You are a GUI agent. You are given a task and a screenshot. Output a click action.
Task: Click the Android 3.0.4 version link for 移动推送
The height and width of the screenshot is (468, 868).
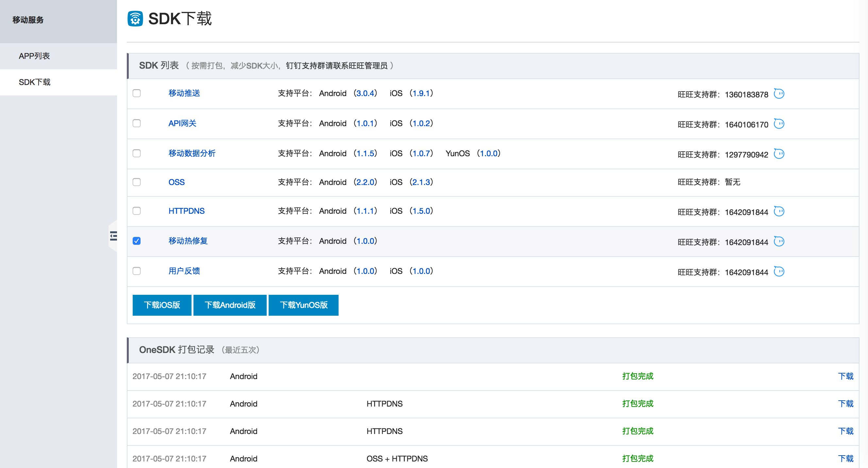click(366, 93)
